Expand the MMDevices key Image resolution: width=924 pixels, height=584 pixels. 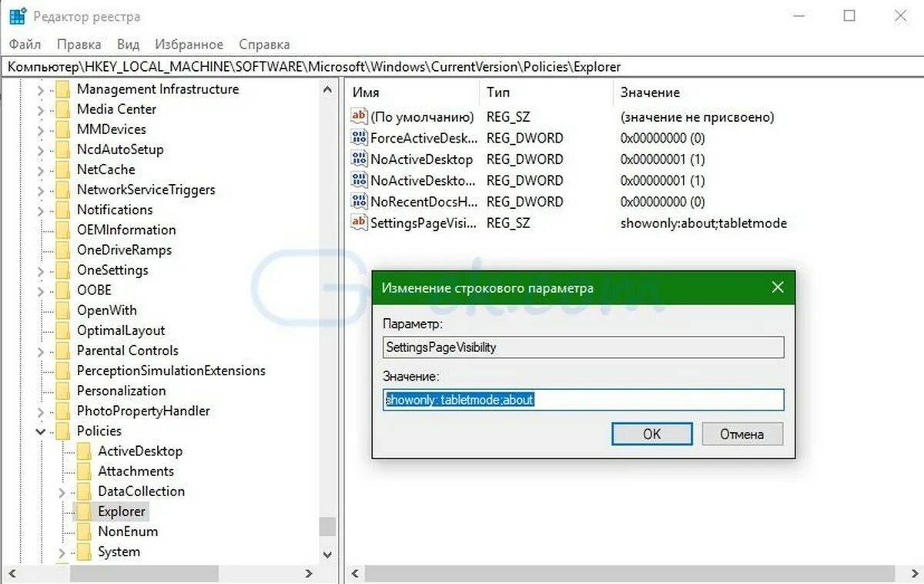(x=41, y=130)
